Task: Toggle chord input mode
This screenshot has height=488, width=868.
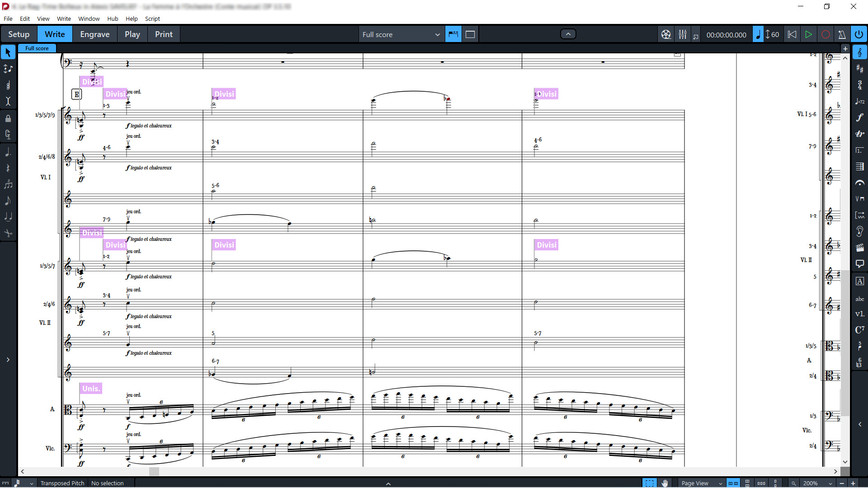Action: tap(8, 85)
